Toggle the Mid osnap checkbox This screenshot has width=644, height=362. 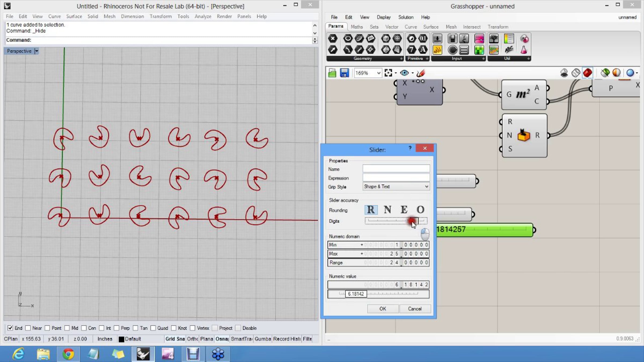(67, 328)
